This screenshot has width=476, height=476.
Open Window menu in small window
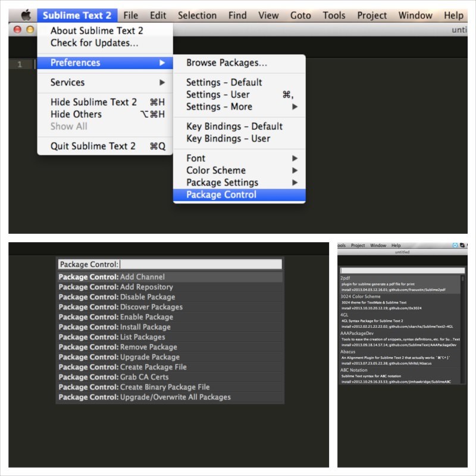(x=378, y=245)
